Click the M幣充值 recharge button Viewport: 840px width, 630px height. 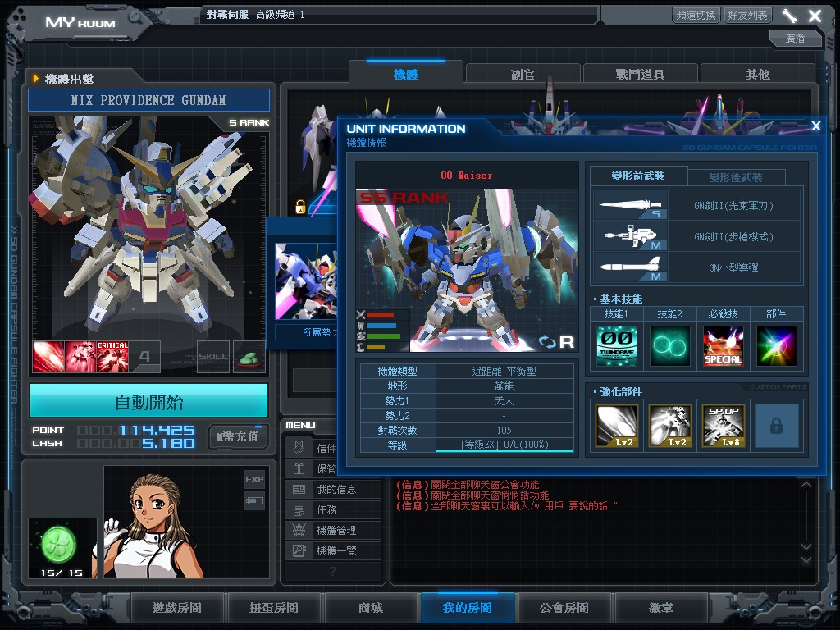point(238,436)
